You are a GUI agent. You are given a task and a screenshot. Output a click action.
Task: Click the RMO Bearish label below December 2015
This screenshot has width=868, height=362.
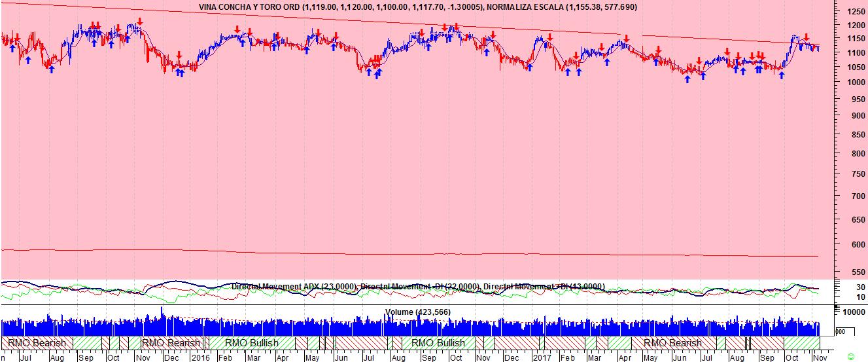click(x=171, y=343)
